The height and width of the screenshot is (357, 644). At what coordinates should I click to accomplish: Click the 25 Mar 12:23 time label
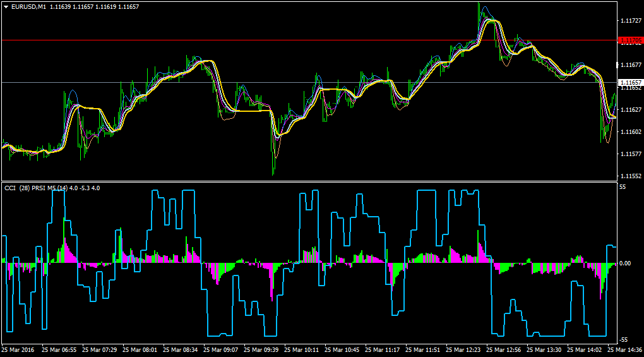pyautogui.click(x=463, y=350)
